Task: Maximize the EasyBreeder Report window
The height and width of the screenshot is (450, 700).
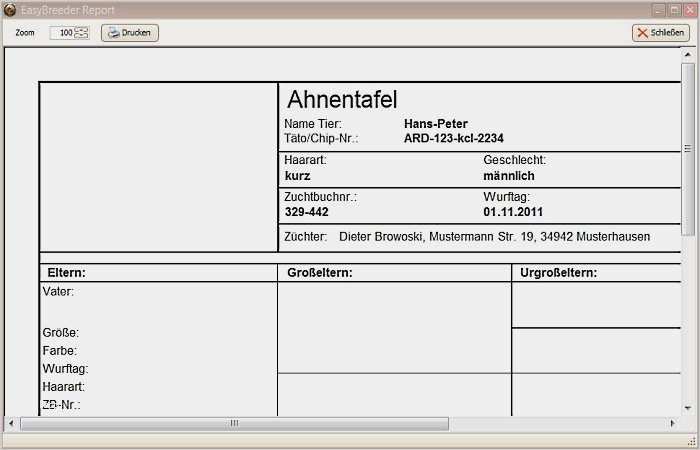Action: pyautogui.click(x=675, y=10)
